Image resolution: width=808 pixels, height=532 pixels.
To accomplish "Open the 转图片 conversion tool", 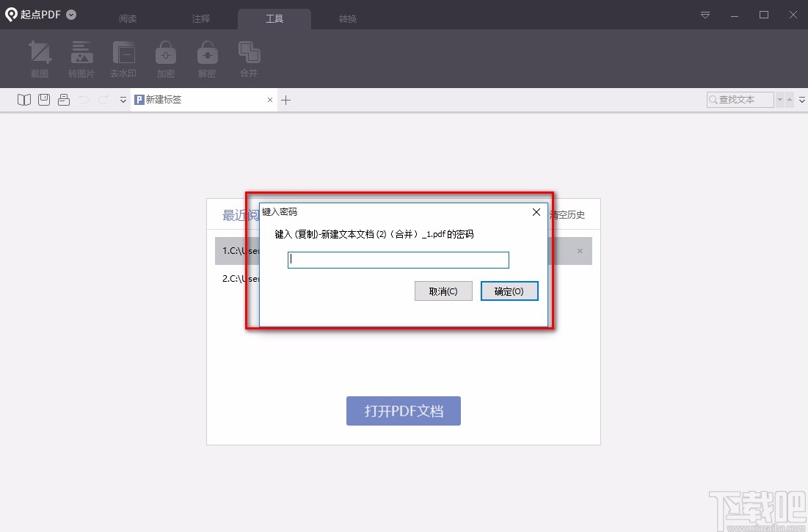I will pyautogui.click(x=81, y=59).
